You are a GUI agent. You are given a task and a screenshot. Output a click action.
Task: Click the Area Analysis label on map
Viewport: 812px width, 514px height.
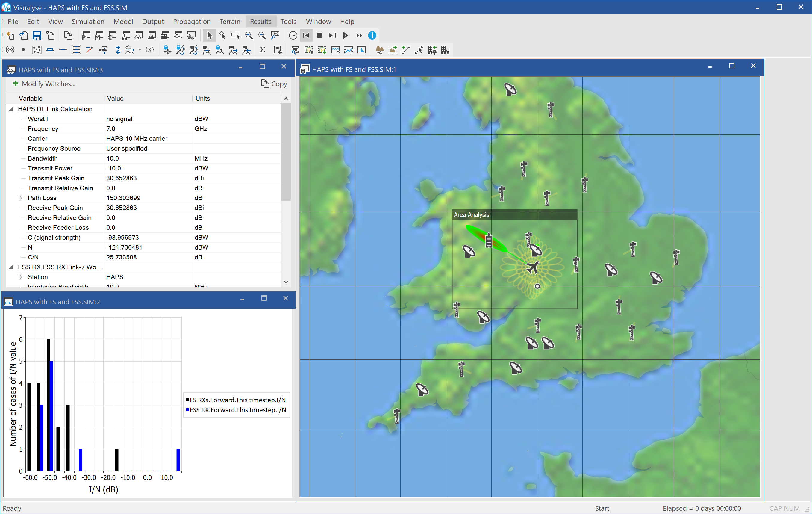[x=471, y=215]
